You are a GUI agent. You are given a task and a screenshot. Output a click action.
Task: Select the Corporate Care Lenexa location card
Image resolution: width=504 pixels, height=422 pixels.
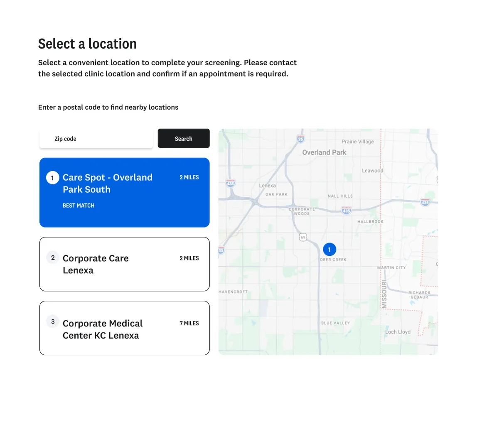click(x=124, y=264)
